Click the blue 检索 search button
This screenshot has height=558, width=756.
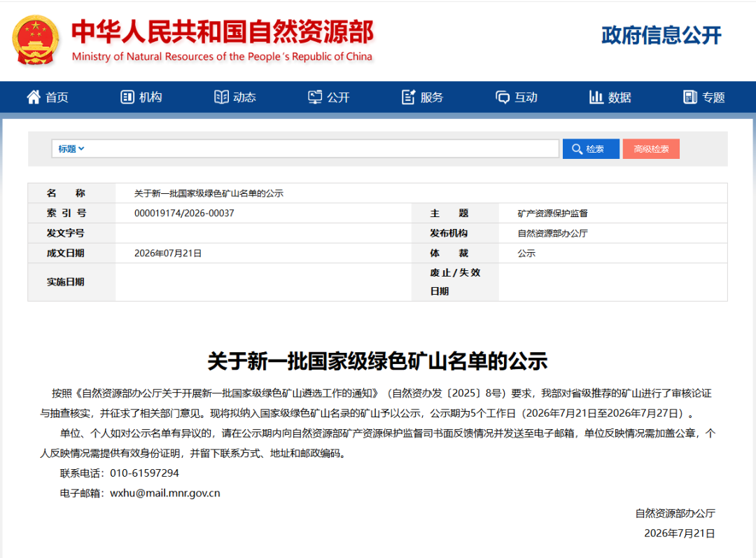591,149
